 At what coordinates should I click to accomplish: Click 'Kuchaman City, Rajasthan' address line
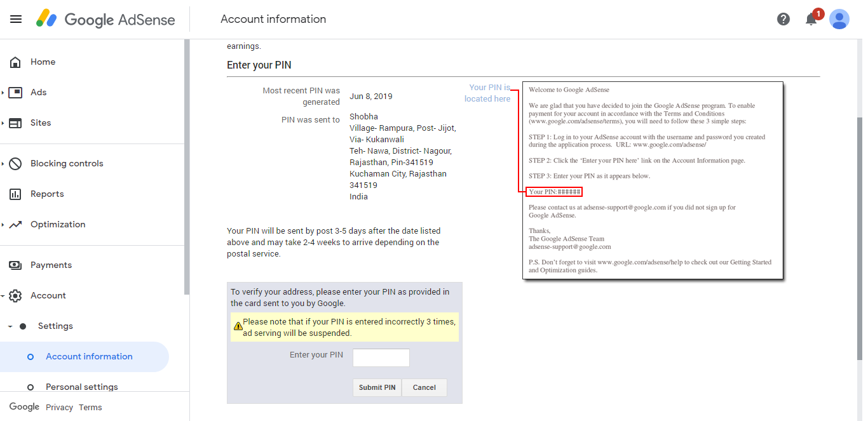[398, 174]
